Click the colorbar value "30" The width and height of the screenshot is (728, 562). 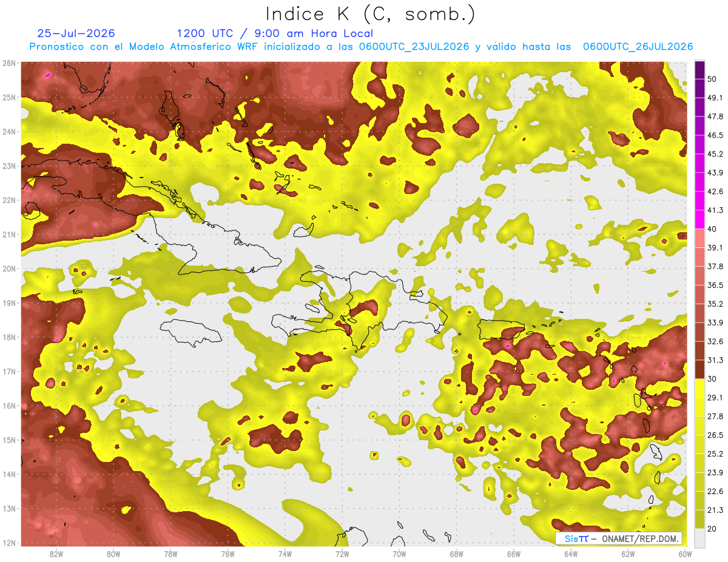point(713,380)
